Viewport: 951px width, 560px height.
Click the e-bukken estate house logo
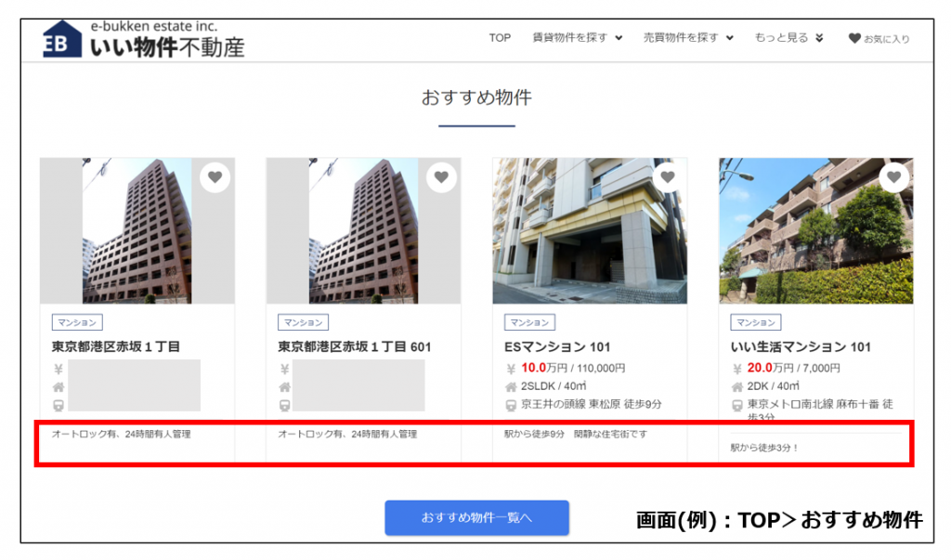click(x=63, y=40)
